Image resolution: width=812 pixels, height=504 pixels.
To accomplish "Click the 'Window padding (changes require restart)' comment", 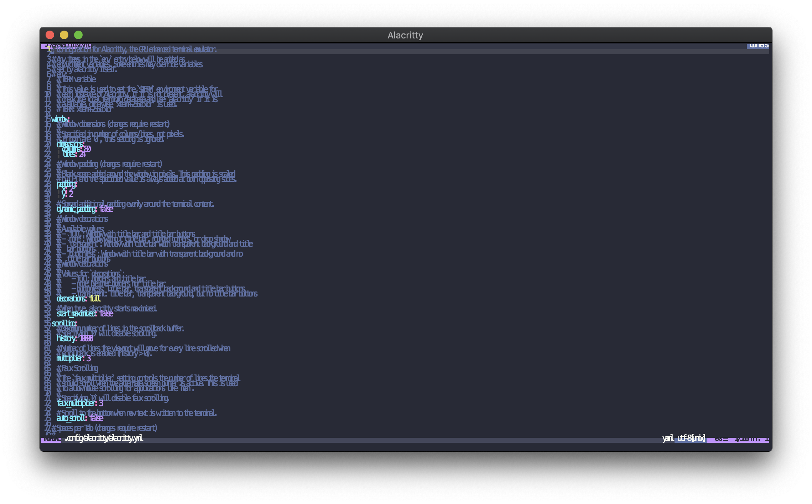I will pos(109,164).
